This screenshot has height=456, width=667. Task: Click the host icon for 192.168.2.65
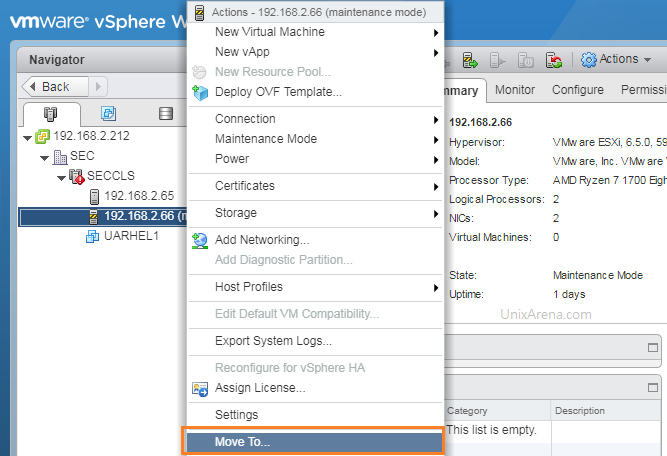[94, 197]
